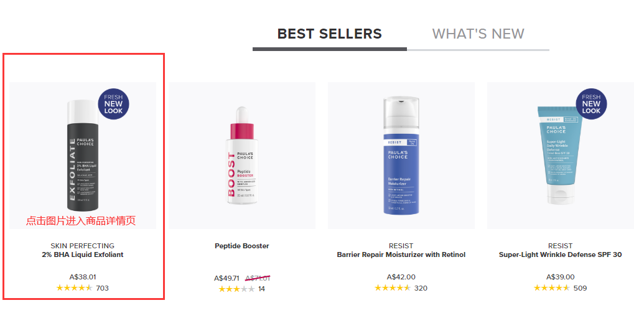Open the BHA Liquid Exfoliant bottle image
The width and height of the screenshot is (644, 313).
82,156
